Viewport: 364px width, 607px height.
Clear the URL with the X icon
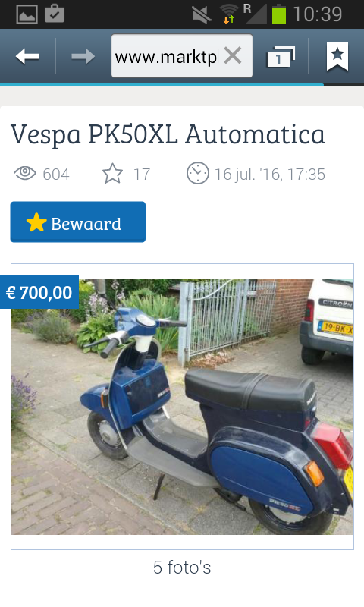tap(233, 55)
